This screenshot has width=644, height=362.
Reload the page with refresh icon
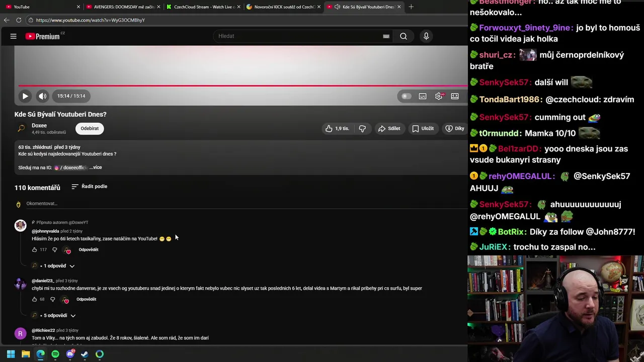point(19,20)
